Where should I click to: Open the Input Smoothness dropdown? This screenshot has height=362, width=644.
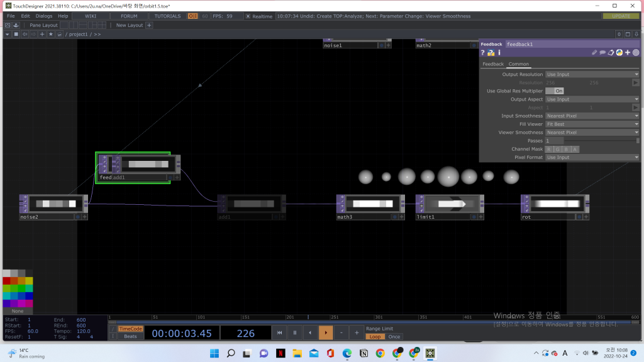tap(592, 116)
